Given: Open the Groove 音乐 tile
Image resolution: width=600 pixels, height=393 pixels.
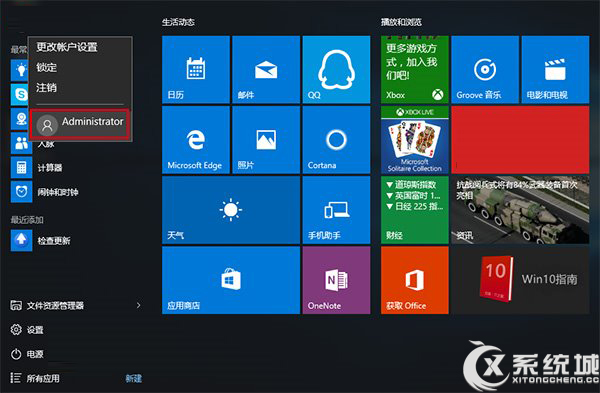Looking at the screenshot, I should point(485,69).
